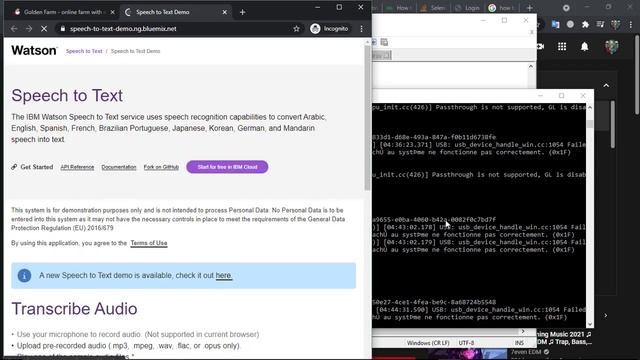Click the Chrome profile avatar in toolbar
Screen dimensions: 640x360
tap(616, 24)
